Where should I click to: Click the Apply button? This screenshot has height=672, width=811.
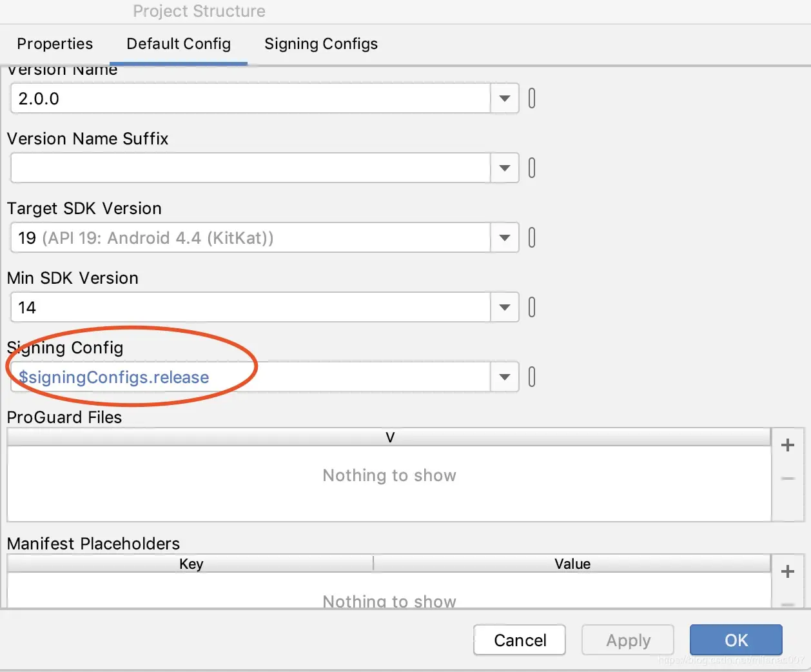(x=628, y=640)
